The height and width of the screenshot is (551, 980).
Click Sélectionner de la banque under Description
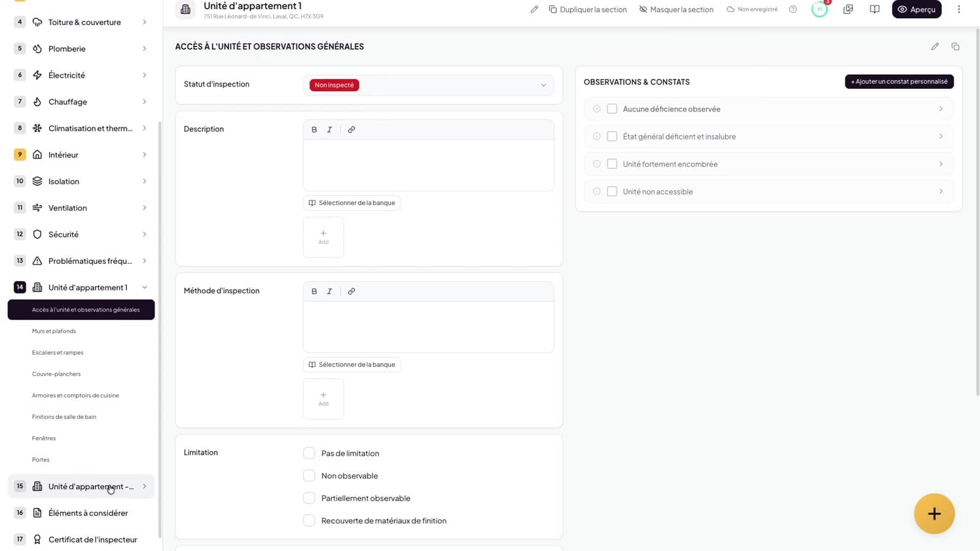[x=352, y=203]
